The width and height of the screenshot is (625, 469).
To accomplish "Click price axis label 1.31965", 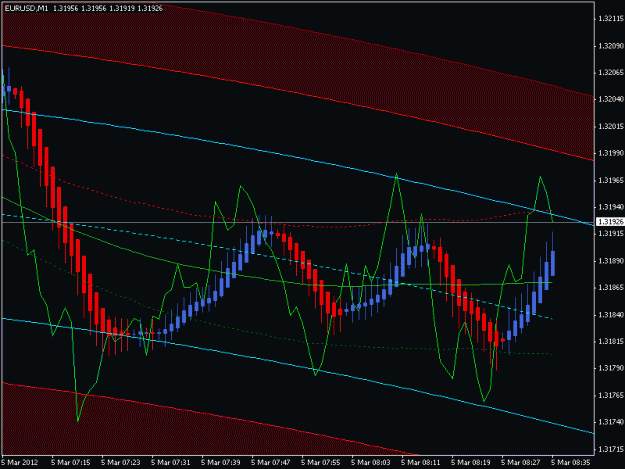I will 611,180.
